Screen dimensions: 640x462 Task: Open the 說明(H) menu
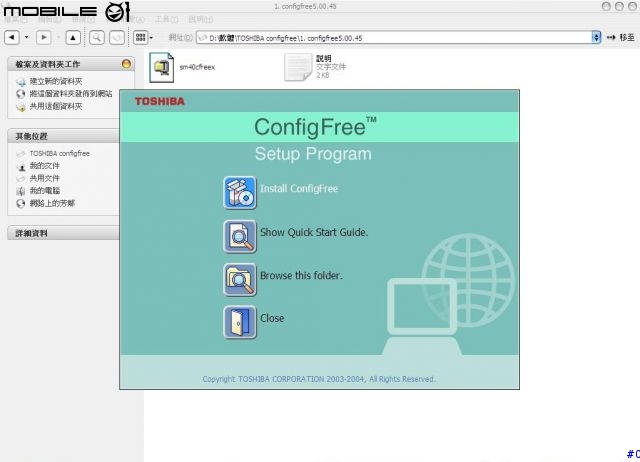(200, 19)
